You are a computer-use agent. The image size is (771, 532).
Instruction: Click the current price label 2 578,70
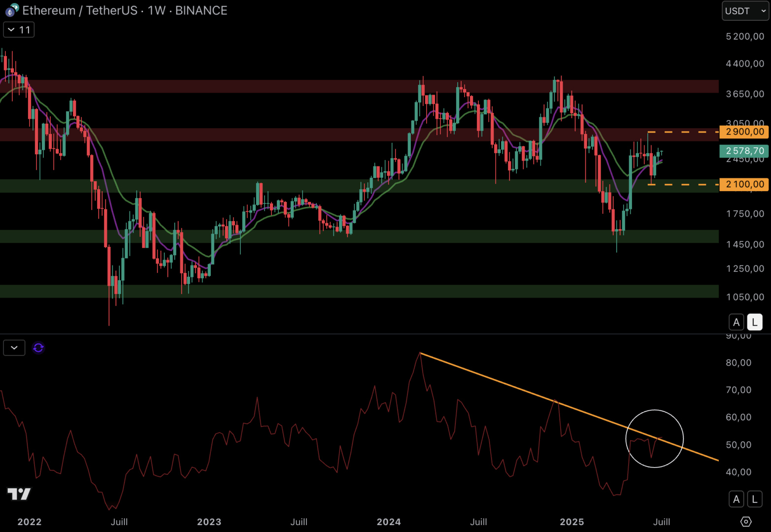[x=744, y=151]
